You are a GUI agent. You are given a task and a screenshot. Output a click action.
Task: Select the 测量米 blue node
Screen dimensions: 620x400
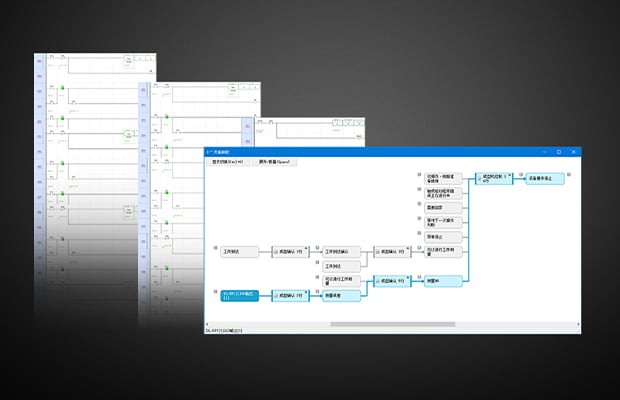pyautogui.click(x=441, y=282)
